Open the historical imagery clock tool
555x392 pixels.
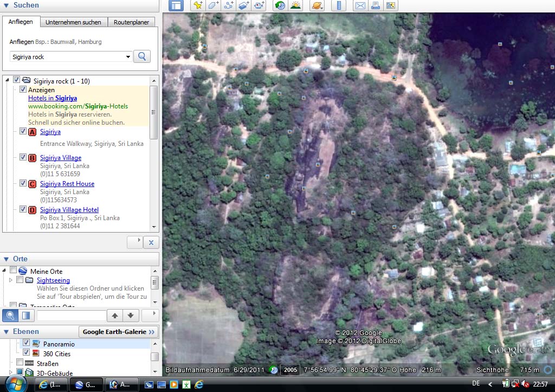coord(280,5)
